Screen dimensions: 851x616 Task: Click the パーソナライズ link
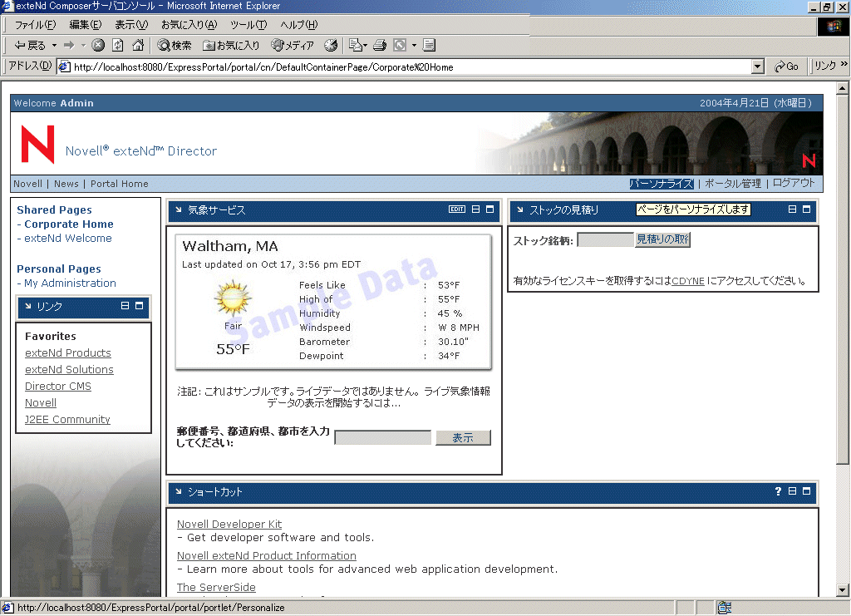[x=662, y=184]
